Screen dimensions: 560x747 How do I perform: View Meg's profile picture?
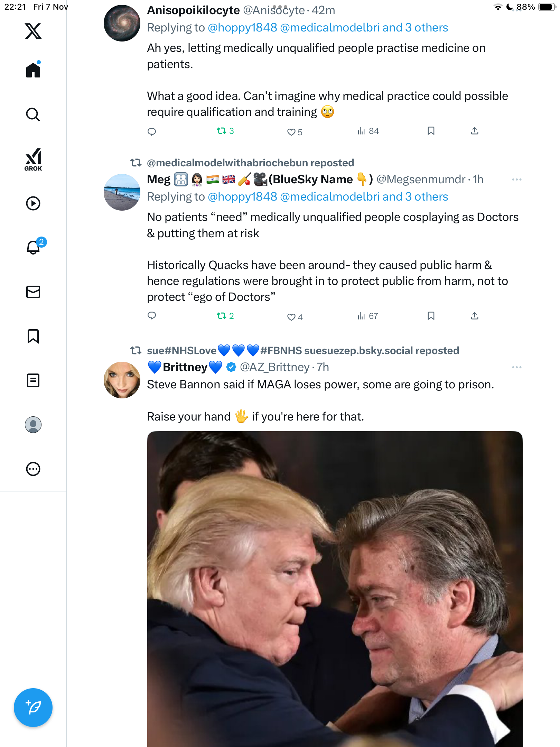122,192
